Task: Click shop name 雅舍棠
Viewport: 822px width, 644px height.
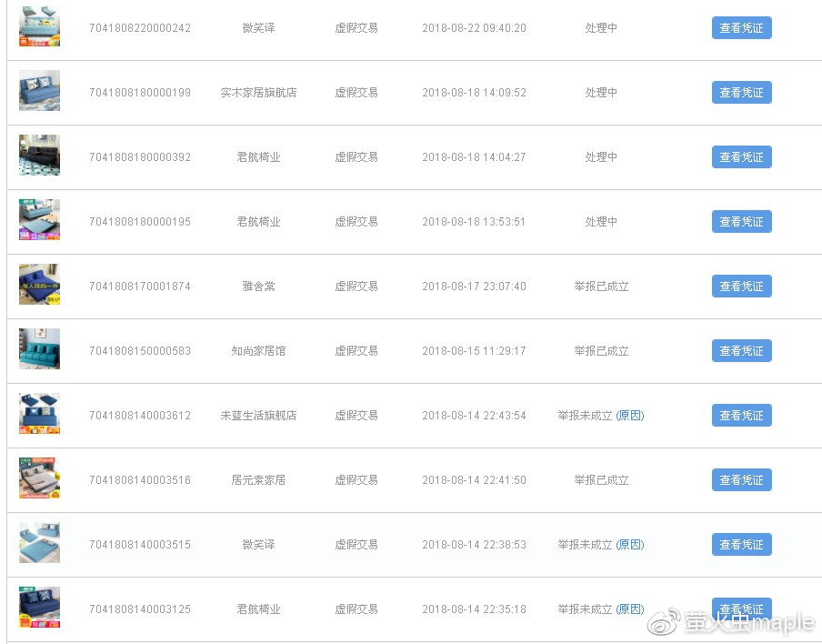Action: coord(258,286)
